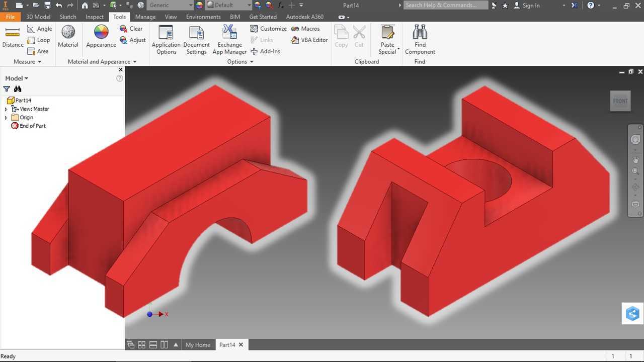644x362 pixels.
Task: Click Paste Special clipboard icon
Action: click(x=387, y=32)
